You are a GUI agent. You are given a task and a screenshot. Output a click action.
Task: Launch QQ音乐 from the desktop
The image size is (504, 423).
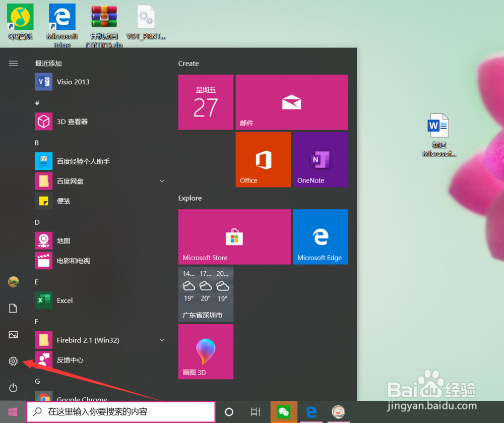(x=20, y=19)
